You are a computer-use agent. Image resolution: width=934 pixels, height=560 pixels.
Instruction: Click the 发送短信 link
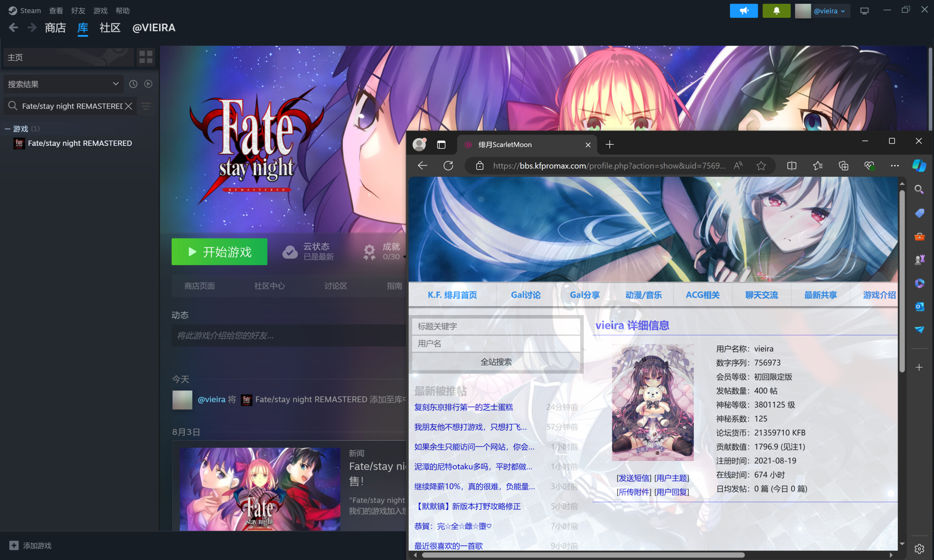point(634,478)
